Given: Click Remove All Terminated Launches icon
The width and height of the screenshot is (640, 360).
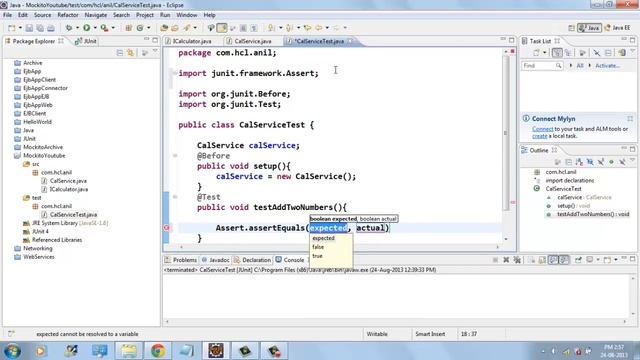Looking at the screenshot, I should [x=517, y=260].
